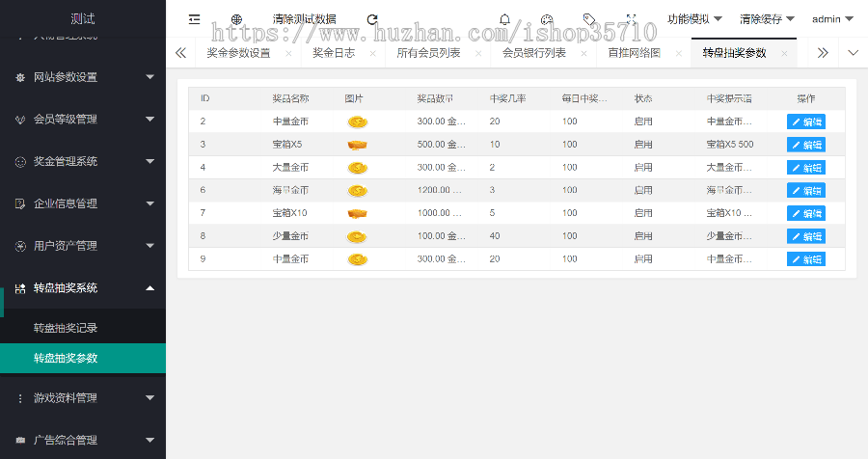Switch to the 会员银行列表 tab
Image resolution: width=868 pixels, height=459 pixels.
(x=534, y=53)
